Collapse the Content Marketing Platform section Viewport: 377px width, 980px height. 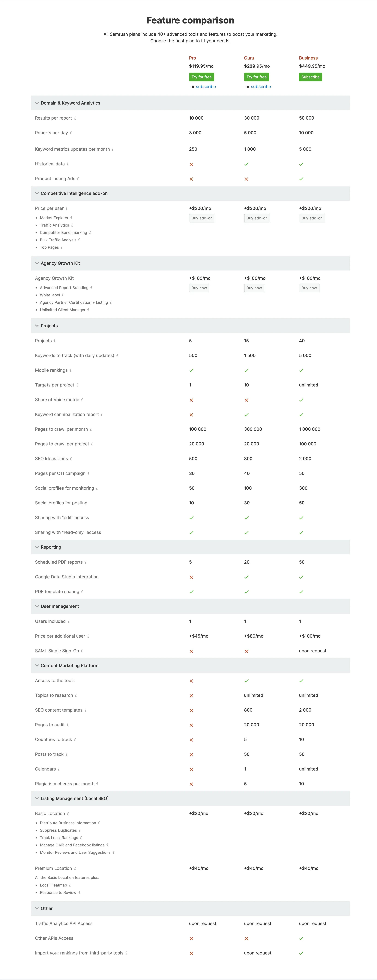tap(37, 665)
